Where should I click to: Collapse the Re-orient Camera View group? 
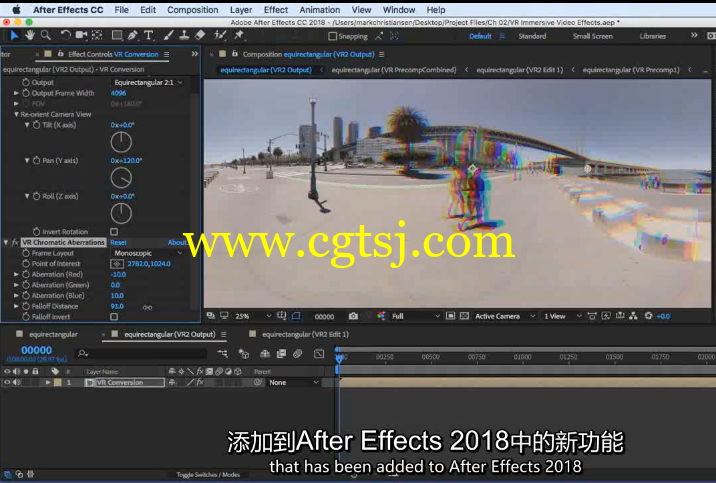tap(16, 115)
